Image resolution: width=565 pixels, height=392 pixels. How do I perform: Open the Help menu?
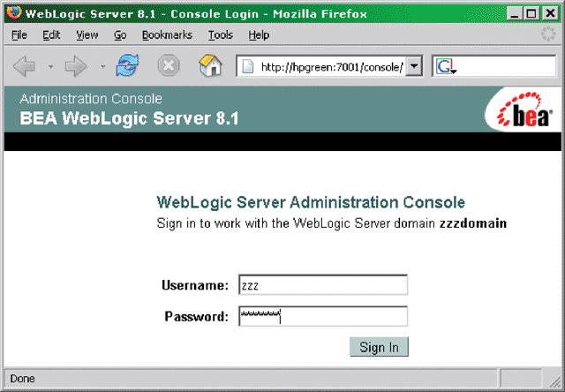pyautogui.click(x=259, y=35)
